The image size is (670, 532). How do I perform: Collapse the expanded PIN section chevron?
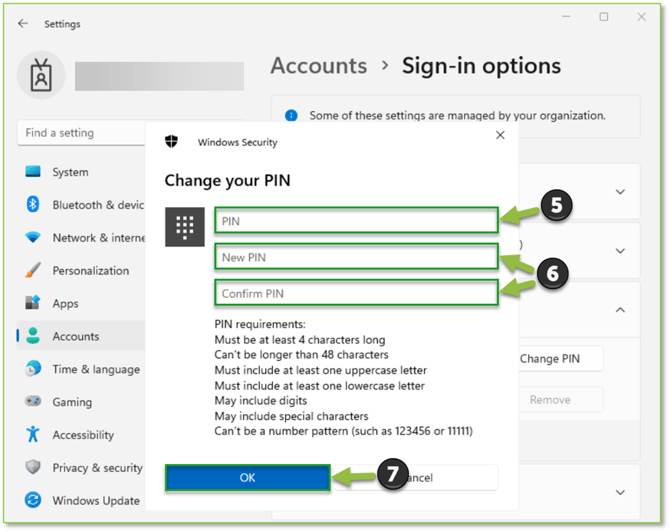click(x=620, y=310)
